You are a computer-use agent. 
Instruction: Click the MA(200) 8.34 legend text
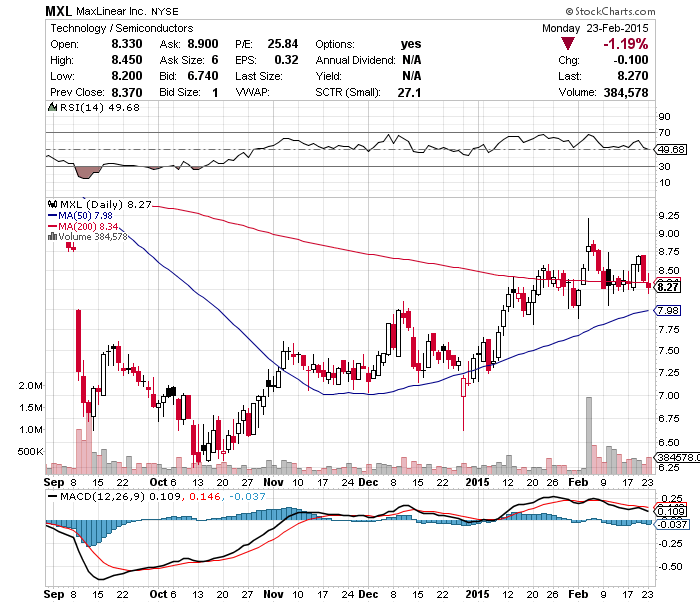click(x=88, y=226)
